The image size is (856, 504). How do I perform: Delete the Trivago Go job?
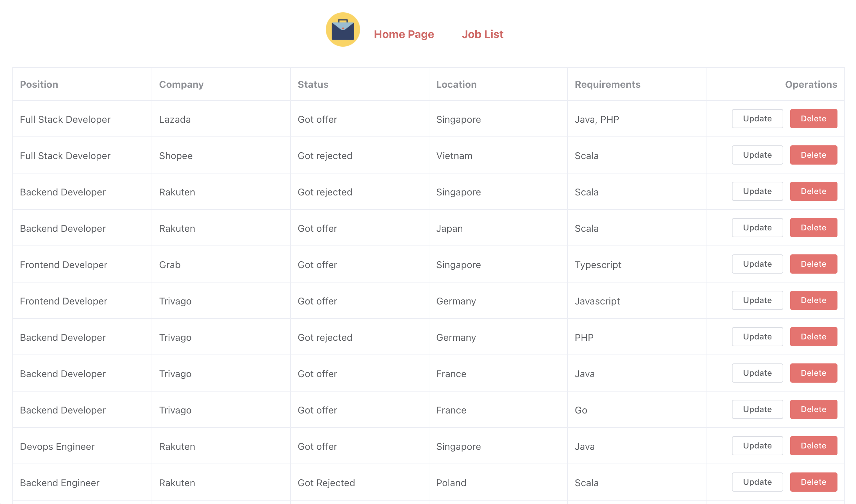813,409
